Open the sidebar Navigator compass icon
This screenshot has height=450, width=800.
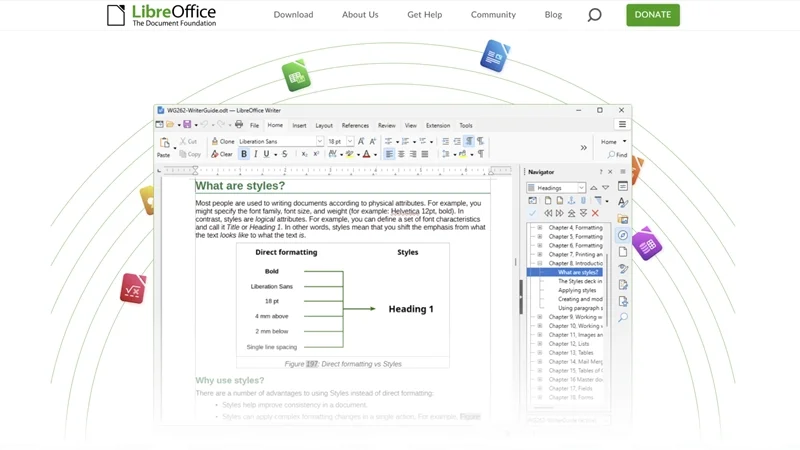(x=623, y=235)
